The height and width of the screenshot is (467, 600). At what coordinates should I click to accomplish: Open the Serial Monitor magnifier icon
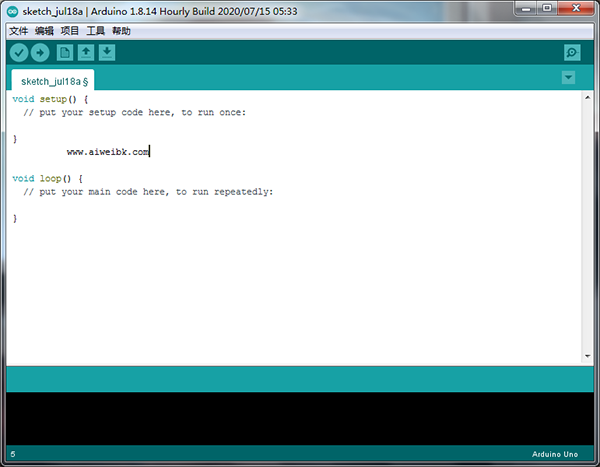pos(571,53)
